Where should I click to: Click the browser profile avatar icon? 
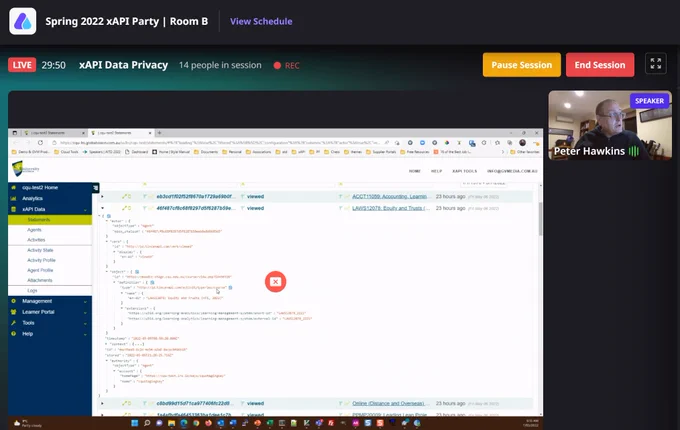[x=523, y=143]
